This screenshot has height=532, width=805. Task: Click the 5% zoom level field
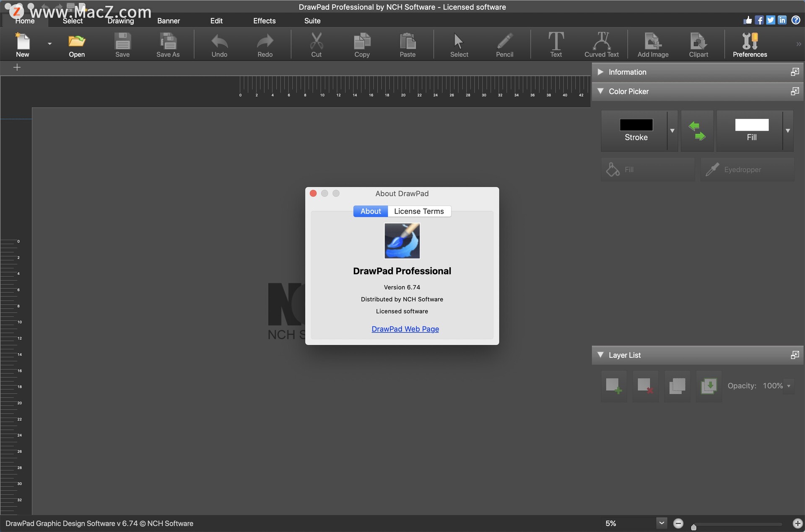pos(628,524)
